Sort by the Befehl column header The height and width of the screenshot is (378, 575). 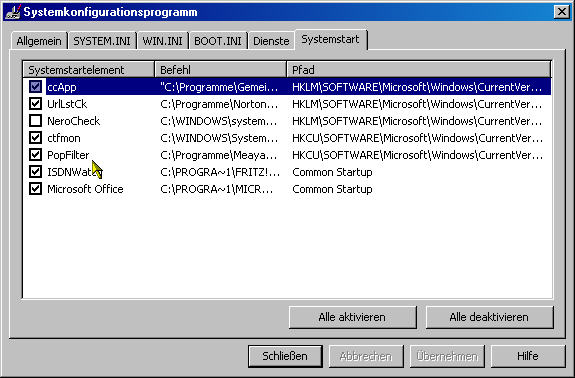pyautogui.click(x=220, y=70)
